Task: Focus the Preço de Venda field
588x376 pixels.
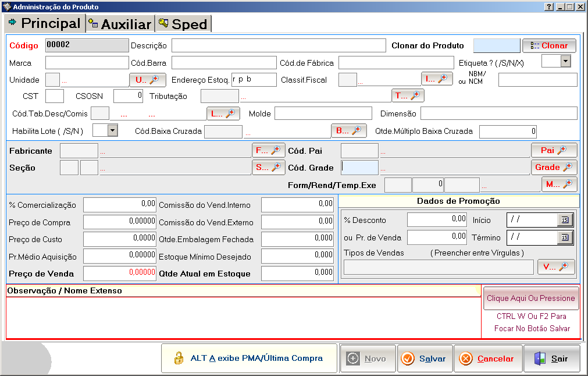Action: pos(120,273)
